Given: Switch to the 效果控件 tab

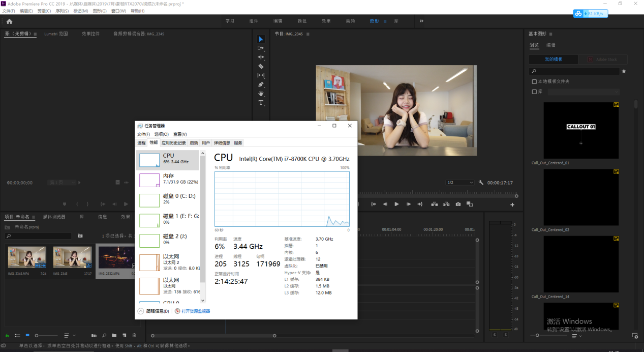Looking at the screenshot, I should pyautogui.click(x=90, y=34).
